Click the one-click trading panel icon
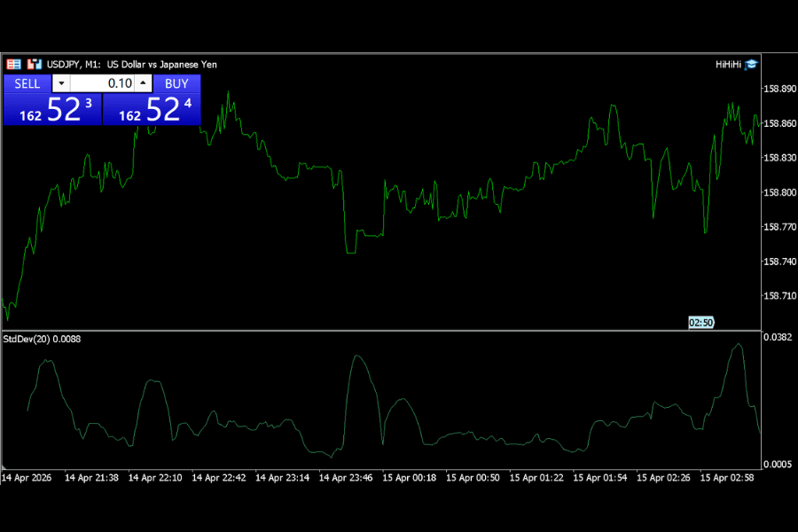This screenshot has width=798, height=532. tap(34, 64)
